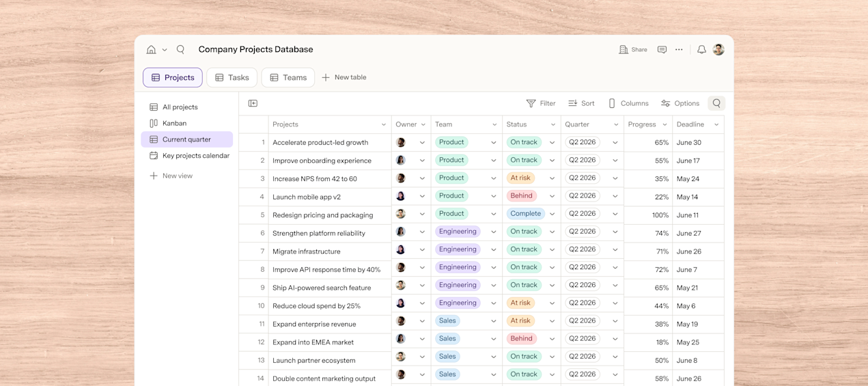The height and width of the screenshot is (386, 868).
Task: Open the Owner column header dropdown
Action: (x=423, y=124)
